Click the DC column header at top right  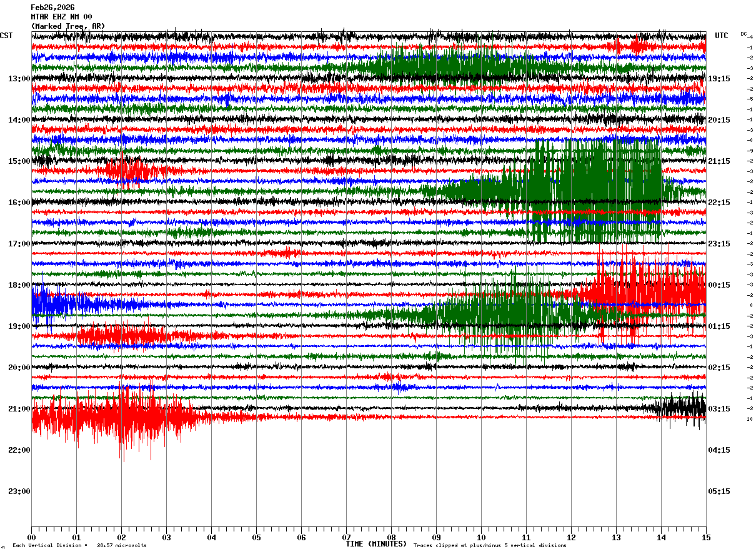744,33
